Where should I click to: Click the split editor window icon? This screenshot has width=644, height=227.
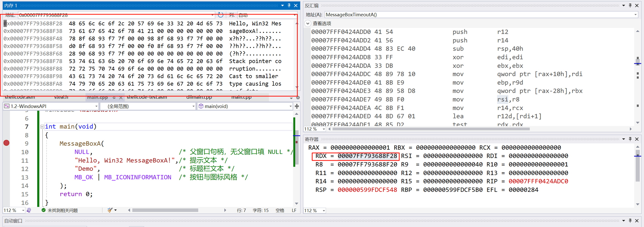297,106
